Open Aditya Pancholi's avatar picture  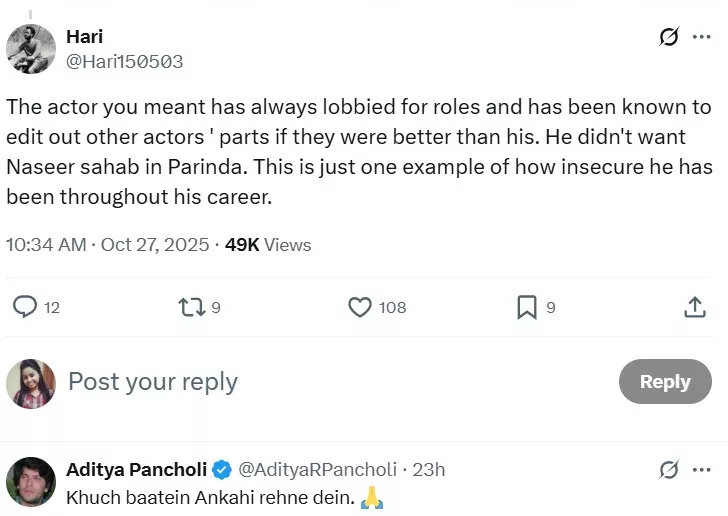pos(30,481)
